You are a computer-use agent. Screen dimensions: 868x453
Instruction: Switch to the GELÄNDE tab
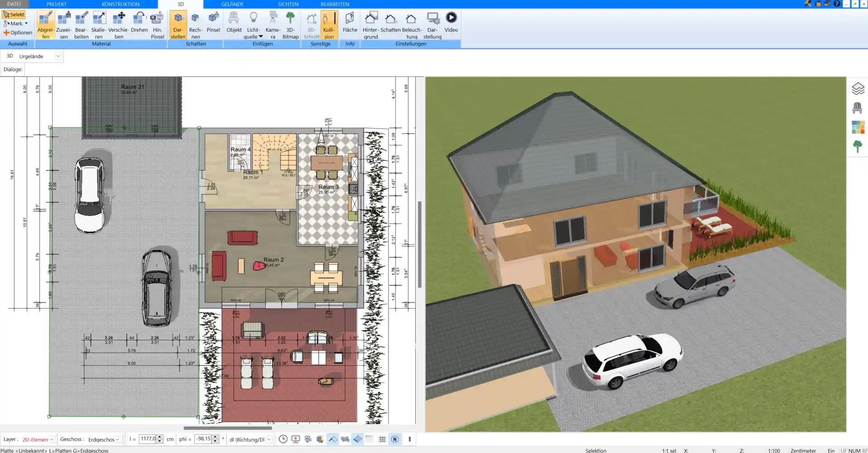point(232,4)
